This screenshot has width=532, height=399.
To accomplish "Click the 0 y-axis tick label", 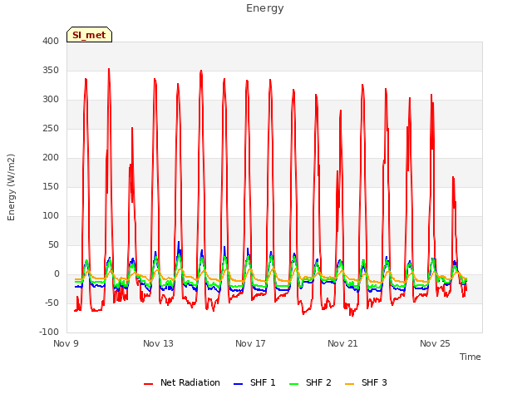I will point(57,274).
